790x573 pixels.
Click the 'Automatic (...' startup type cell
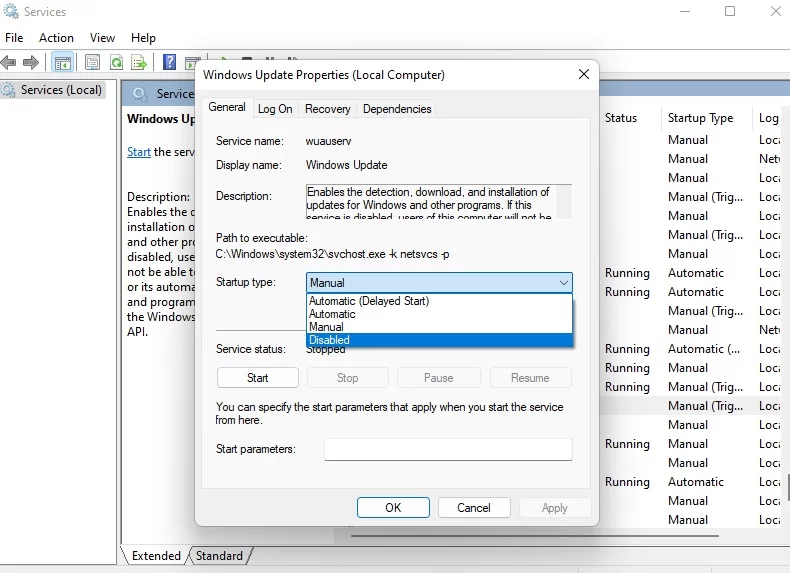coord(704,349)
